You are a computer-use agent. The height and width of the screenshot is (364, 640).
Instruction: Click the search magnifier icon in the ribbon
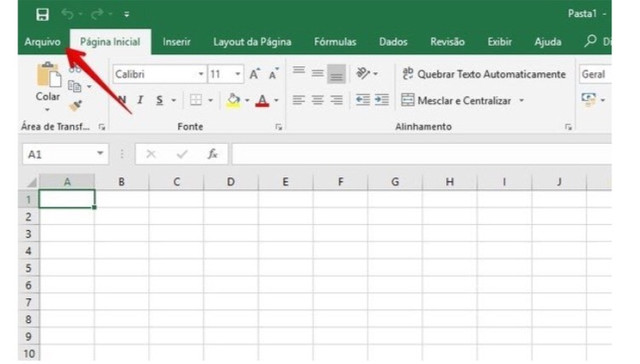tap(590, 41)
